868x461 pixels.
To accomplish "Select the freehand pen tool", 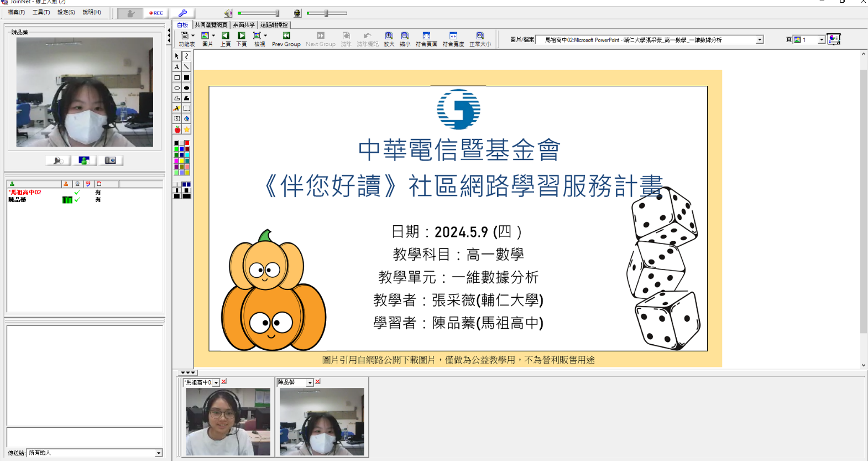I will click(x=187, y=56).
